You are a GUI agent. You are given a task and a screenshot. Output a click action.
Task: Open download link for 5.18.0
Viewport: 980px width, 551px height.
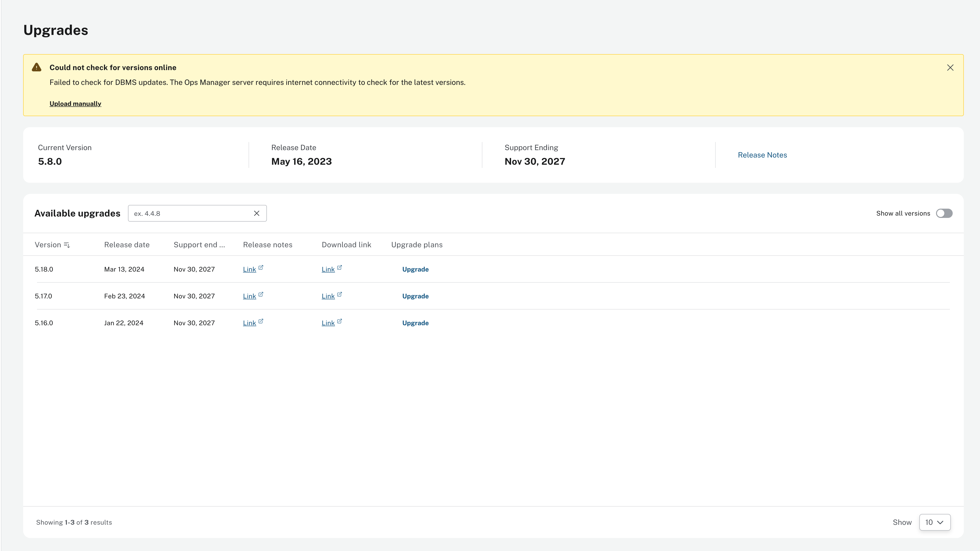(x=328, y=269)
